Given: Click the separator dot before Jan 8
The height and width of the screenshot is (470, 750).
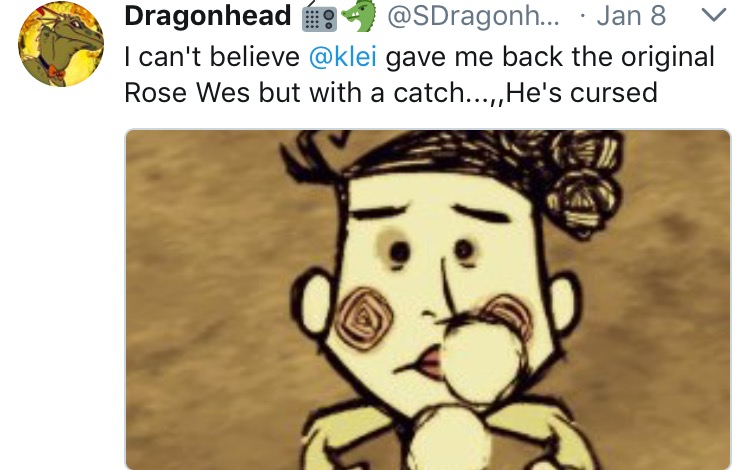Looking at the screenshot, I should pos(582,16).
